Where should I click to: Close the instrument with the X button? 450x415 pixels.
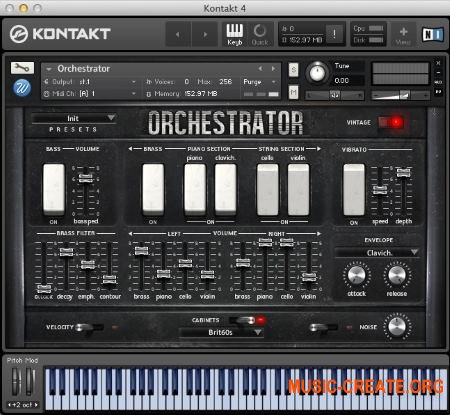(x=438, y=63)
